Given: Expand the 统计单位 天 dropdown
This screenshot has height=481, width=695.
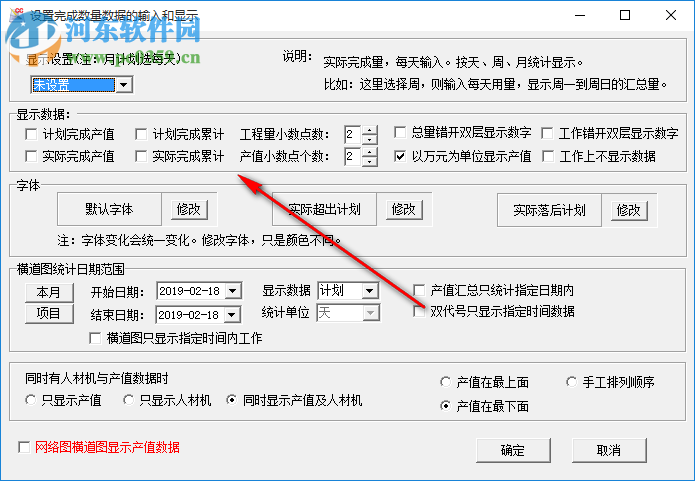Looking at the screenshot, I should [x=370, y=313].
